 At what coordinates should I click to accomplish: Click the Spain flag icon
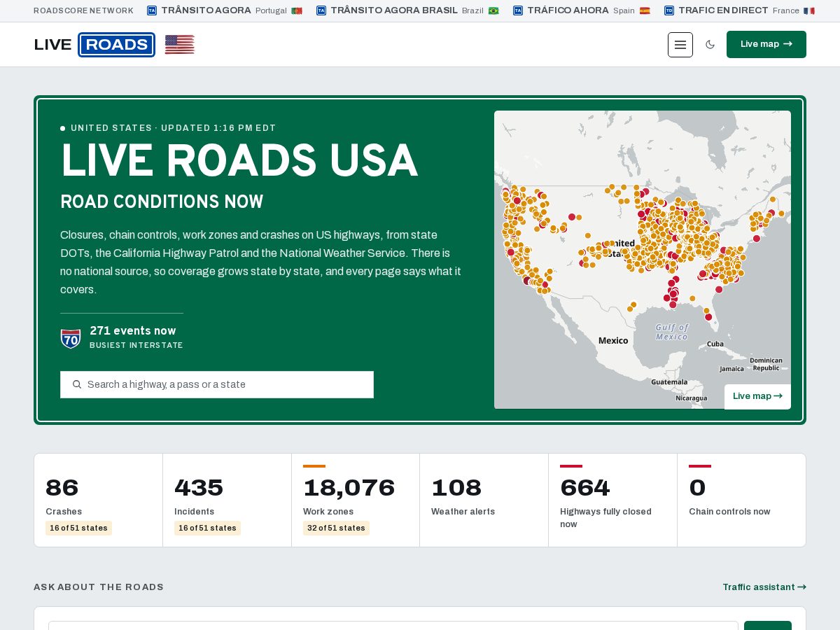coord(645,10)
